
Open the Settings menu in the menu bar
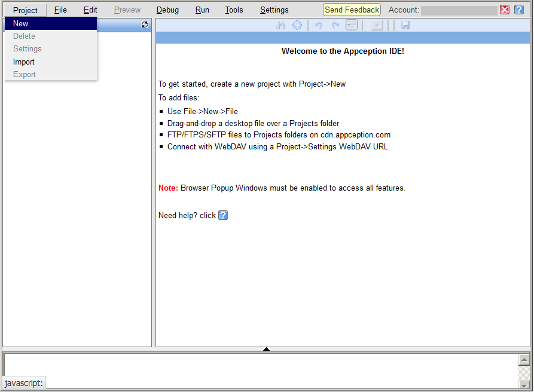pos(274,10)
